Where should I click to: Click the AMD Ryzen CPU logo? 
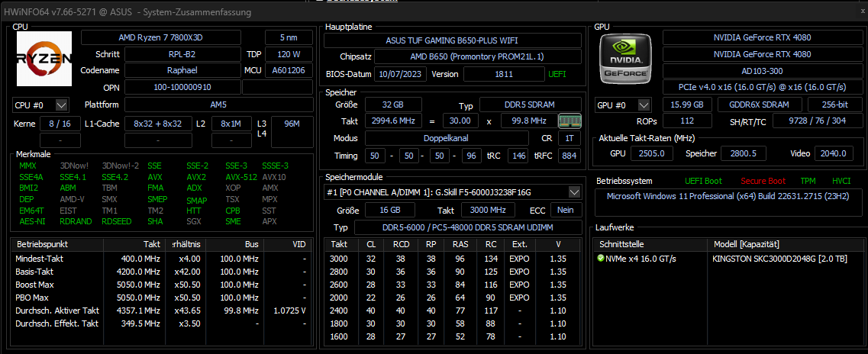click(44, 59)
